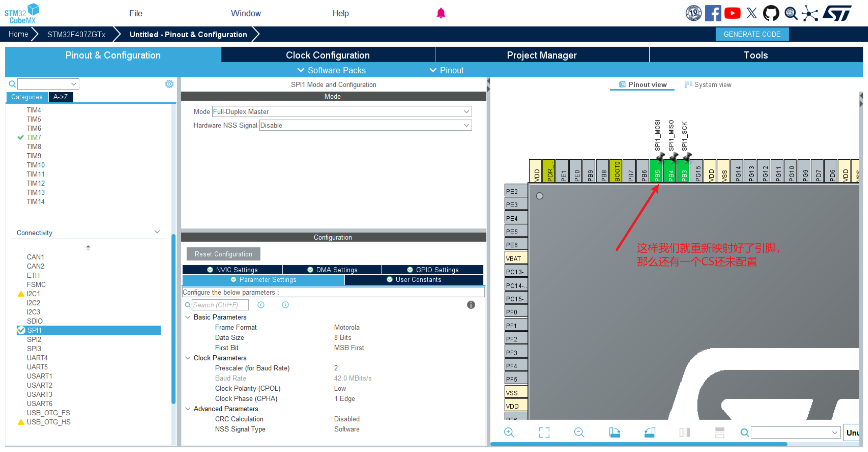Switch to System view
The image size is (868, 452).
point(708,84)
